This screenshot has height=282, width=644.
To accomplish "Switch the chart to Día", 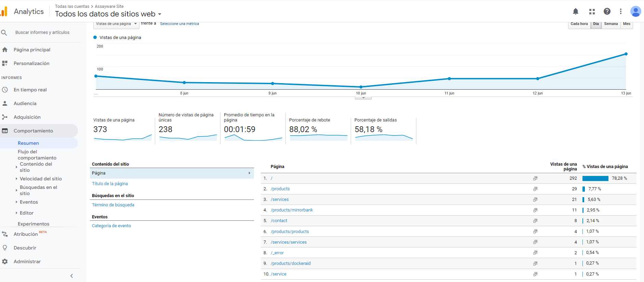I will click(596, 24).
